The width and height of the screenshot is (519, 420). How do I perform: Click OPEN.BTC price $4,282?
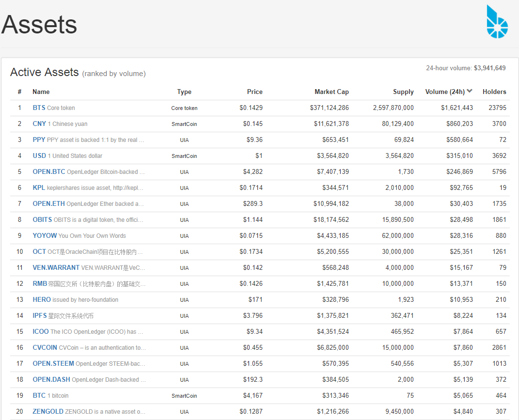coord(253,171)
